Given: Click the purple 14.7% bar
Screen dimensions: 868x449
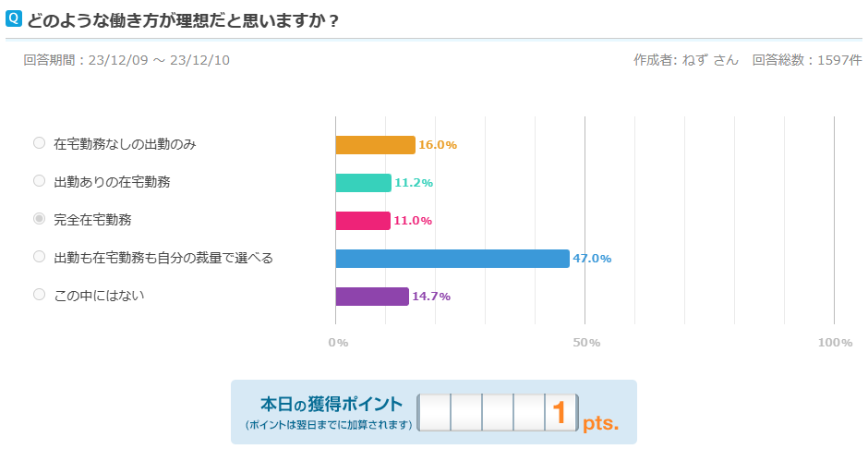Looking at the screenshot, I should (x=372, y=297).
